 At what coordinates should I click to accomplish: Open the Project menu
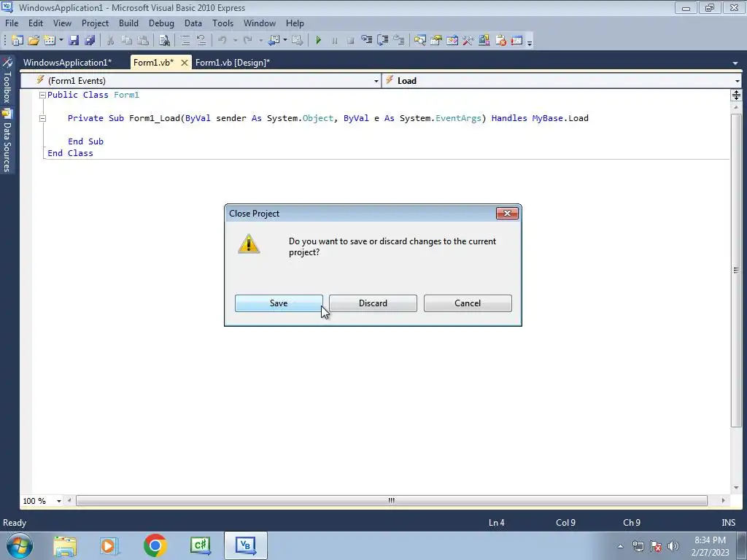point(95,23)
